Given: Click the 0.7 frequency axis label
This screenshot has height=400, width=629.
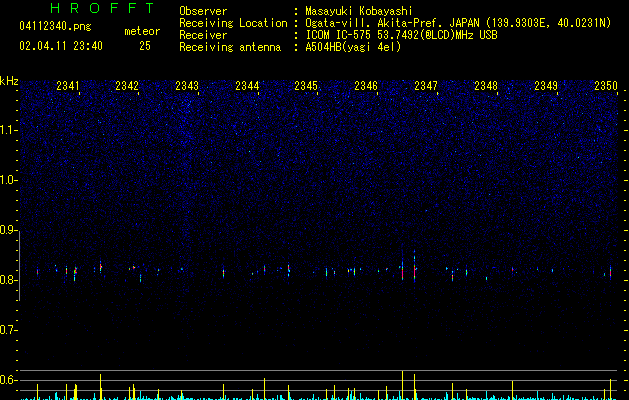Looking at the screenshot, I should [x=8, y=330].
